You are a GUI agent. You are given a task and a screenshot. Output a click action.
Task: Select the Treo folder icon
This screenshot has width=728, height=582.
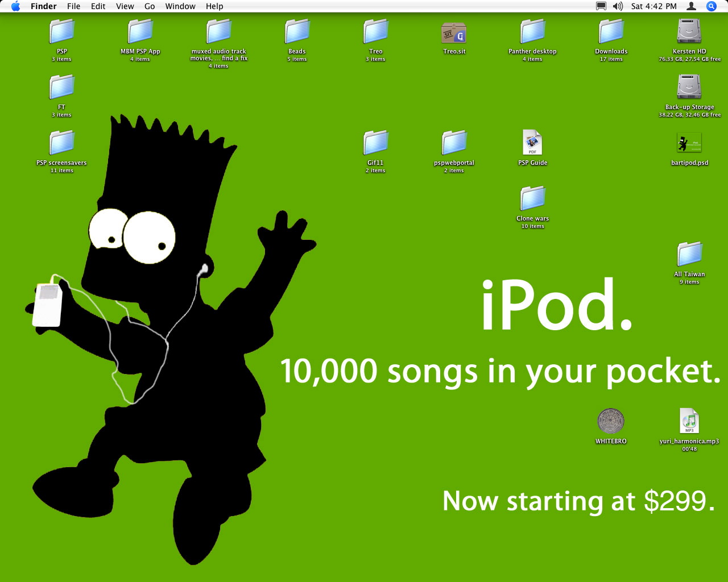coord(375,32)
